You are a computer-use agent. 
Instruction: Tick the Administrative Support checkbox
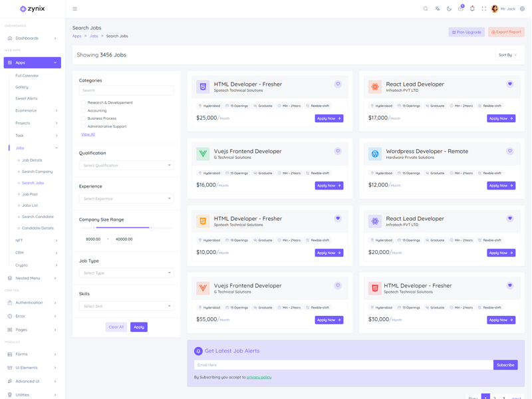(x=83, y=126)
